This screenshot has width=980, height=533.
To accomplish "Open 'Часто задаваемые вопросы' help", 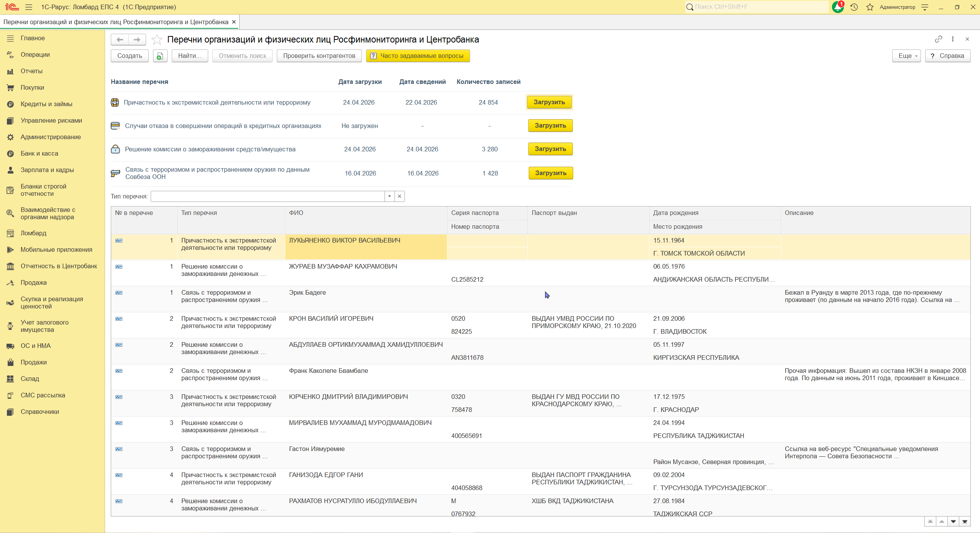I will click(418, 56).
